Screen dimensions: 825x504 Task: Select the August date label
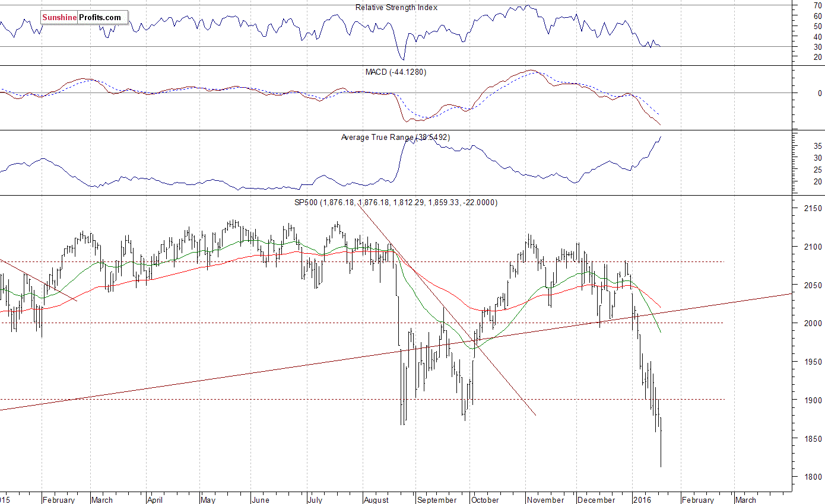[376, 500]
